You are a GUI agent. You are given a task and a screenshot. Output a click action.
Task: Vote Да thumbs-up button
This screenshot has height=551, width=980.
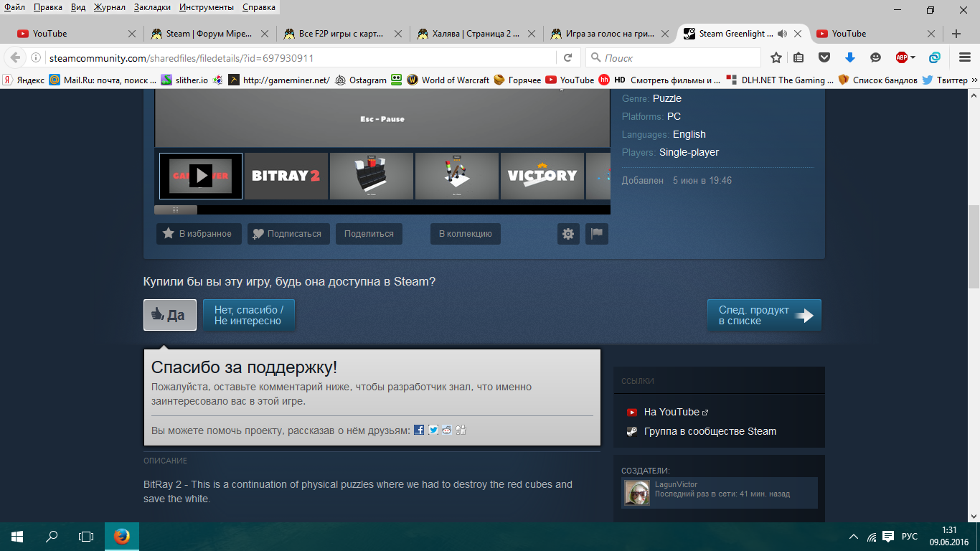click(170, 315)
